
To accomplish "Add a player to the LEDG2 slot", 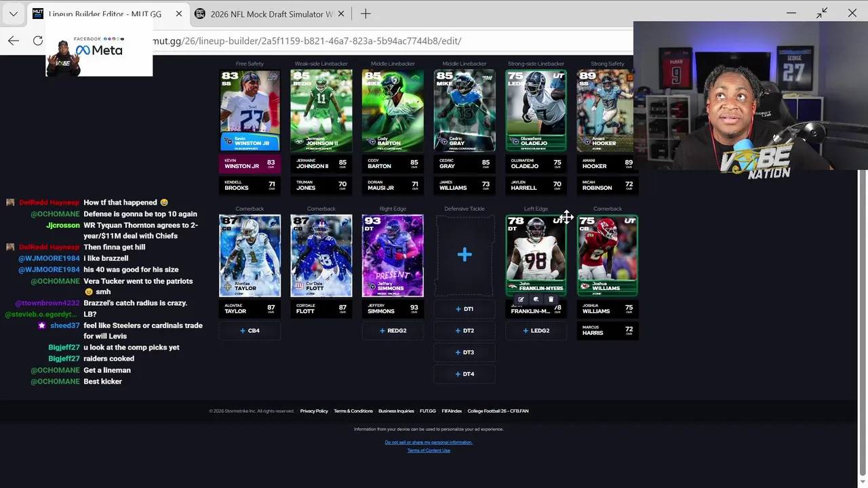I will [536, 331].
